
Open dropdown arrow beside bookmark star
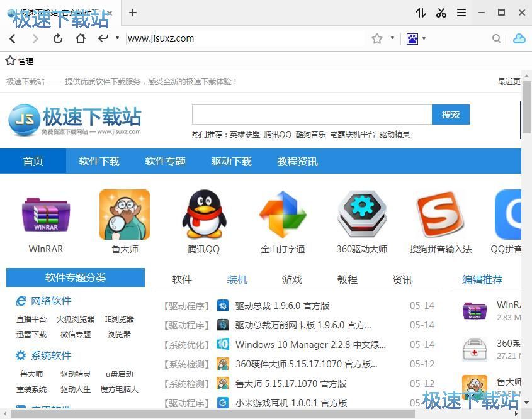(392, 38)
